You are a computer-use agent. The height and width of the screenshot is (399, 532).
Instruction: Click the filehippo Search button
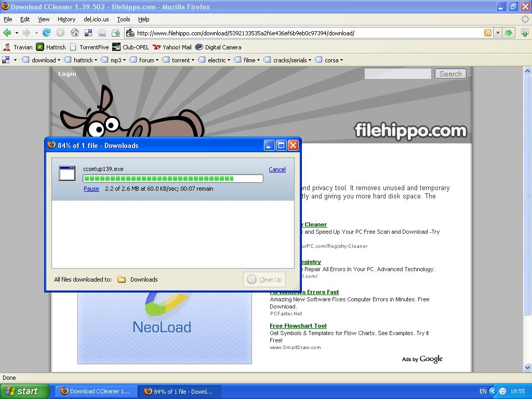point(450,74)
